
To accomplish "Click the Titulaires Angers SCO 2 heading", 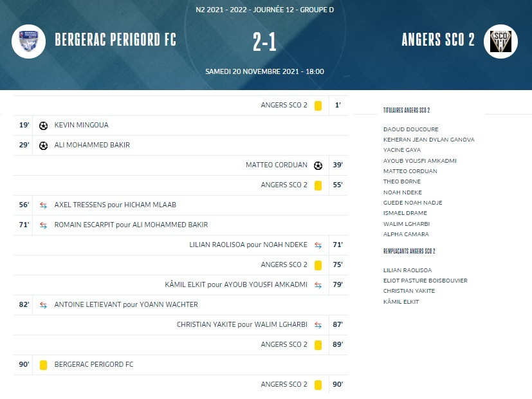I will point(407,110).
